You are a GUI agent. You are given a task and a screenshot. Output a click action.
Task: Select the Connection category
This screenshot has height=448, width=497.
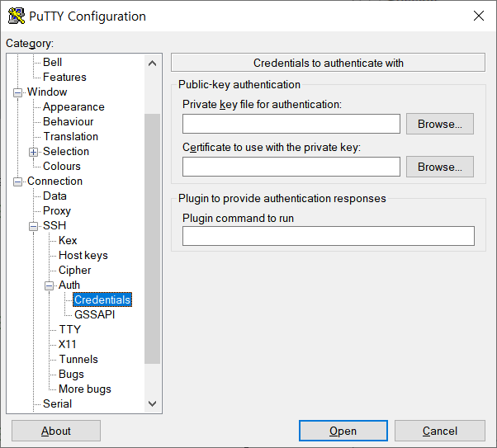click(54, 182)
